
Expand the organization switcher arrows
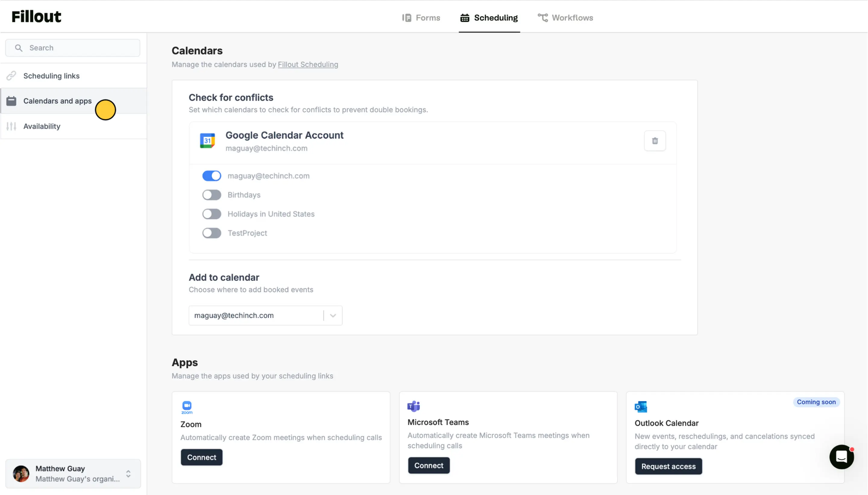click(x=128, y=474)
